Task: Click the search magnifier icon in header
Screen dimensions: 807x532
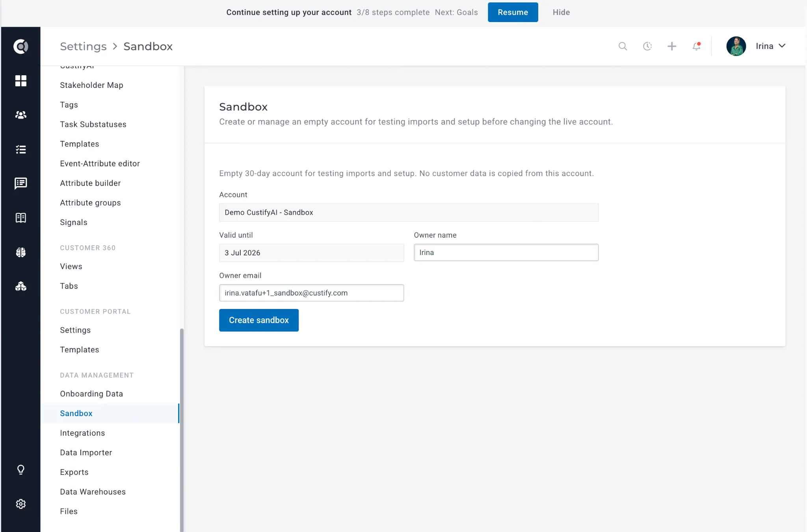Action: pyautogui.click(x=623, y=47)
